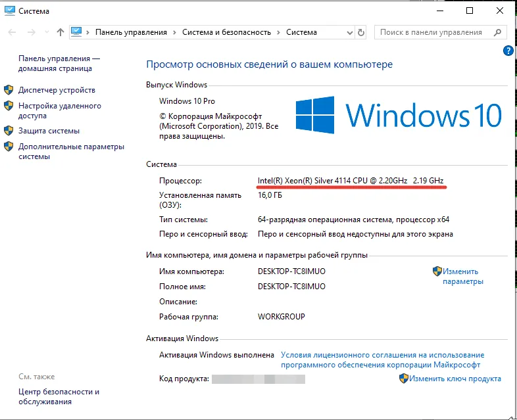Open help with the blue question icon
The width and height of the screenshot is (517, 420).
pos(508,51)
